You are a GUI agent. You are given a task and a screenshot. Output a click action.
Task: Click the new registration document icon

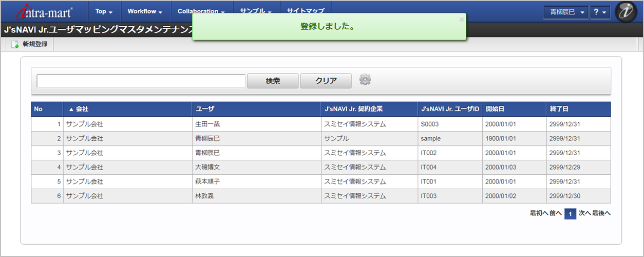(15, 44)
